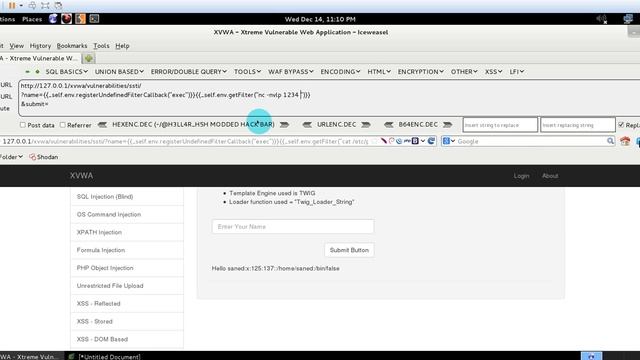The image size is (640, 360).
Task: Click right arrow after B64ENC.DEC
Action: point(448,125)
